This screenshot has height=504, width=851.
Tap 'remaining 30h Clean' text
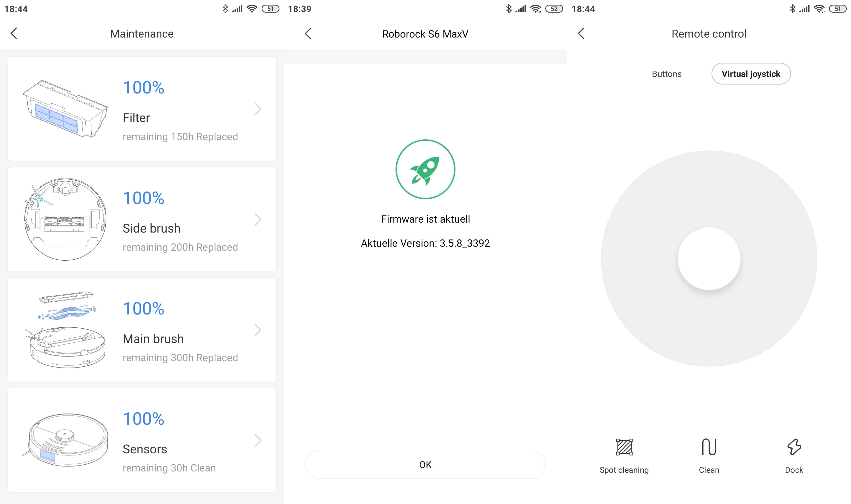(x=169, y=468)
